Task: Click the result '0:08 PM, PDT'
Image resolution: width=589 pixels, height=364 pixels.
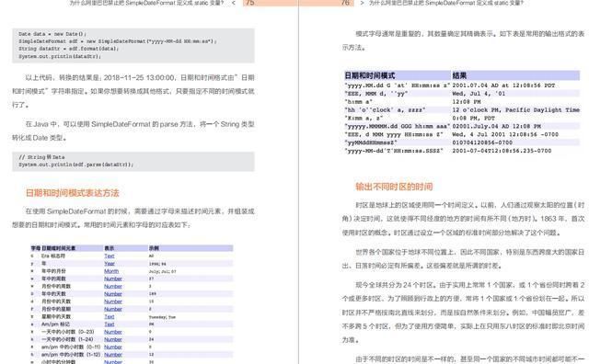Action: click(x=473, y=118)
